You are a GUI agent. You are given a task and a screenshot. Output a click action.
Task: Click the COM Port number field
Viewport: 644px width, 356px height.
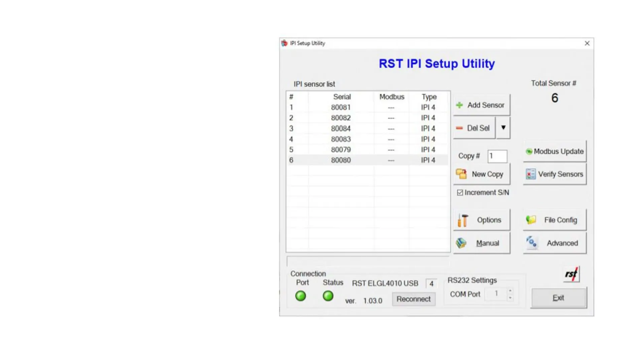pyautogui.click(x=496, y=294)
